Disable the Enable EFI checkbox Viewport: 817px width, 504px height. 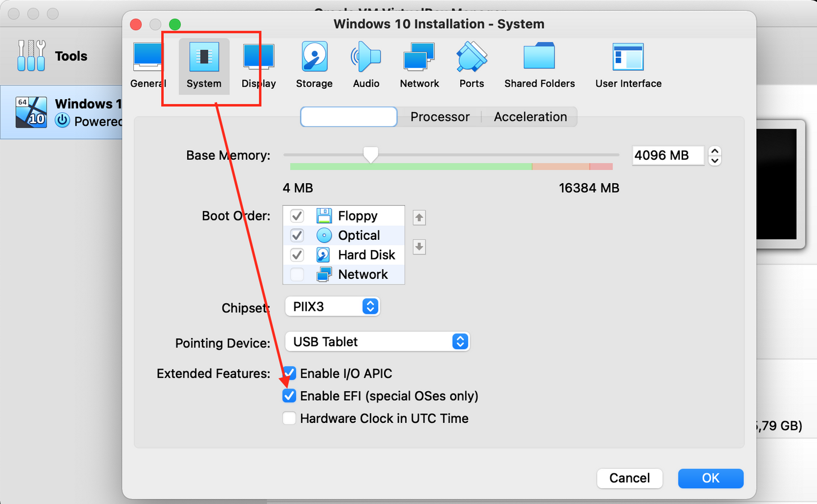tap(289, 396)
